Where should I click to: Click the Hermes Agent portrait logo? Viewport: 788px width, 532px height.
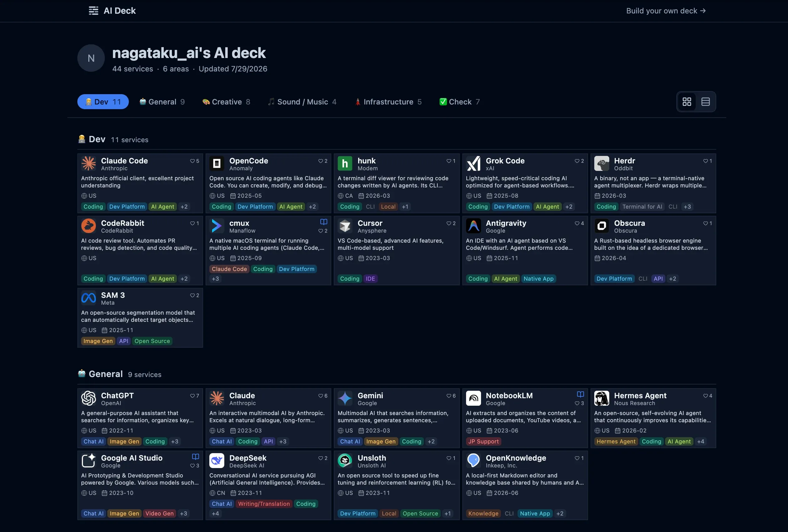tap(601, 398)
